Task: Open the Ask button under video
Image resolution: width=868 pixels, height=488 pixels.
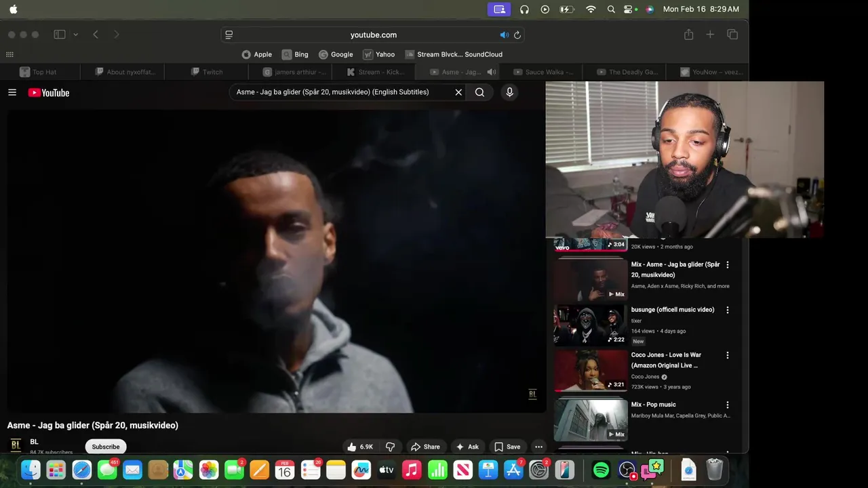Action: pos(467,447)
